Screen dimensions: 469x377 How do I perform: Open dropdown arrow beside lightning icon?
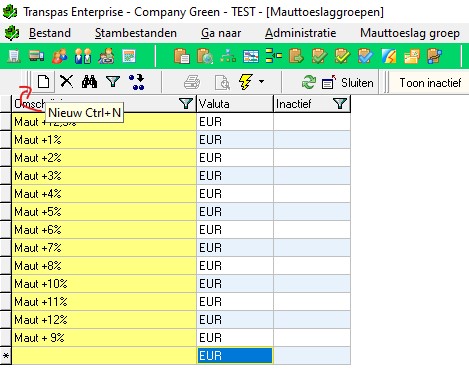tap(261, 82)
